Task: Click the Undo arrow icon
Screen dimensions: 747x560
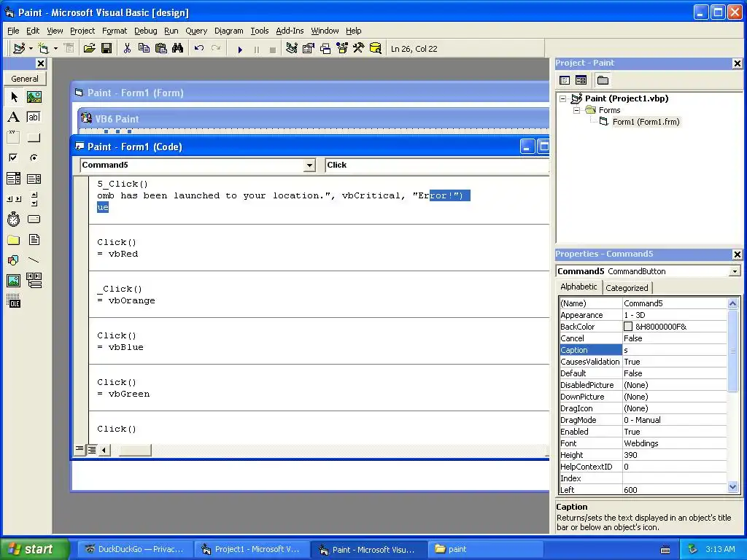Action: pyautogui.click(x=199, y=49)
